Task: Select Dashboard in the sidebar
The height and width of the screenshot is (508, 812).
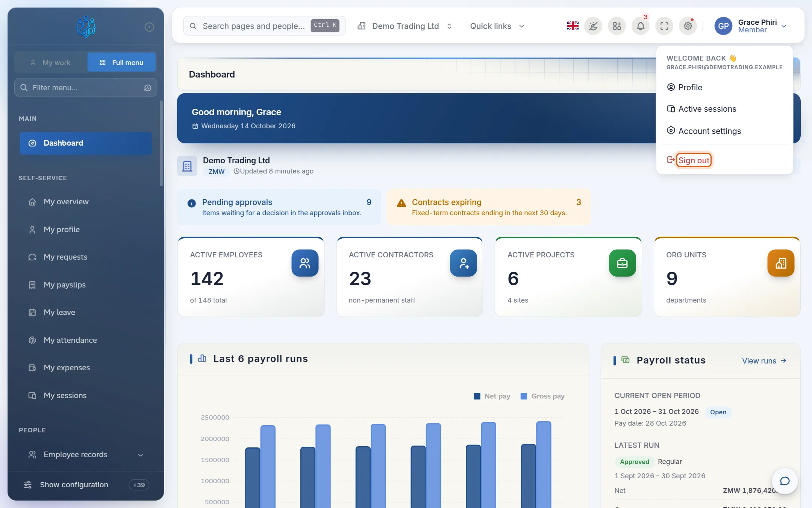Action: 86,143
